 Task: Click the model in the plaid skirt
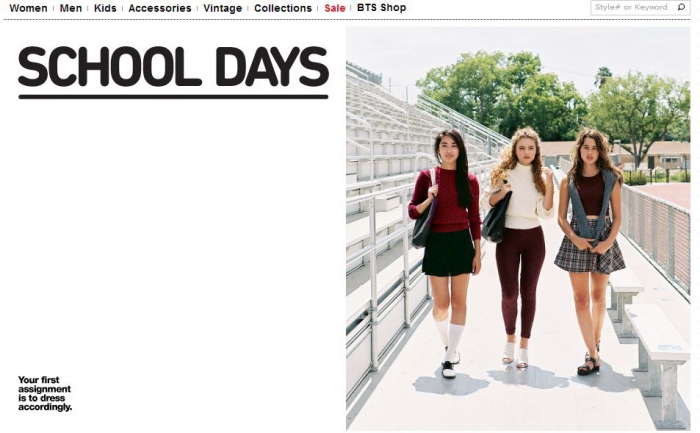click(x=590, y=250)
